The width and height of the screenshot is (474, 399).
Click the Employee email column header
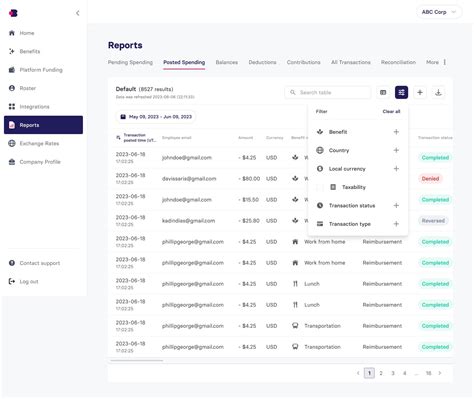pyautogui.click(x=177, y=138)
